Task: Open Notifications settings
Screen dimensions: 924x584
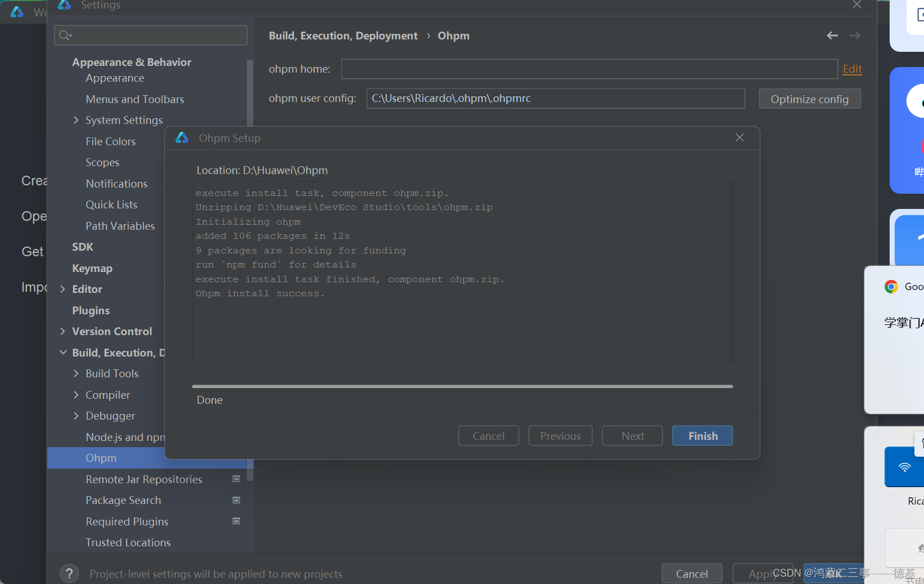Action: pyautogui.click(x=117, y=184)
